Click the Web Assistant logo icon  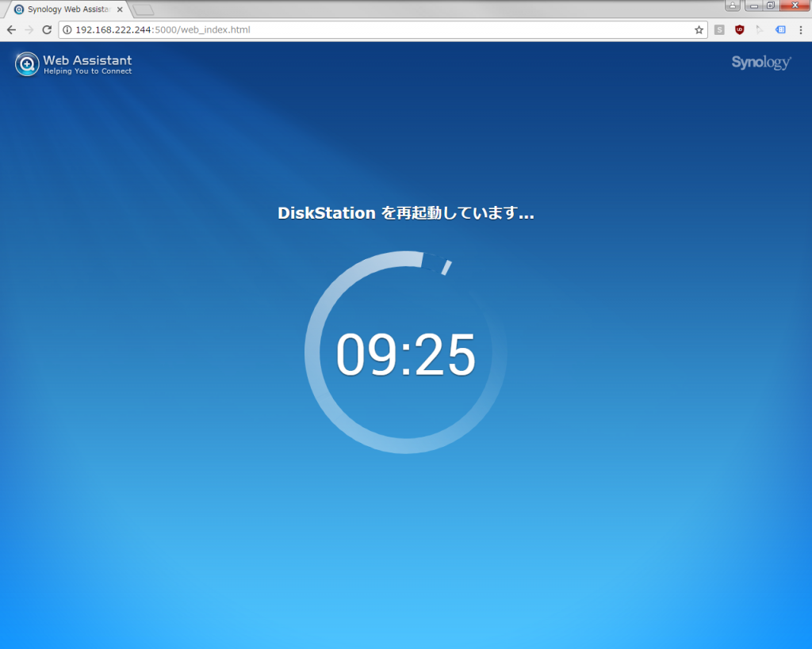pyautogui.click(x=27, y=64)
